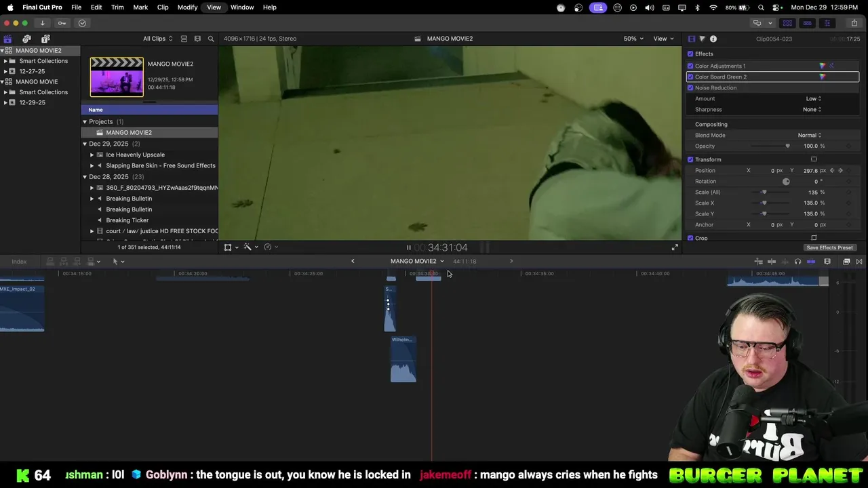Viewport: 868px width, 488px height.
Task: Change Sharpness setting from None
Action: pyautogui.click(x=812, y=109)
